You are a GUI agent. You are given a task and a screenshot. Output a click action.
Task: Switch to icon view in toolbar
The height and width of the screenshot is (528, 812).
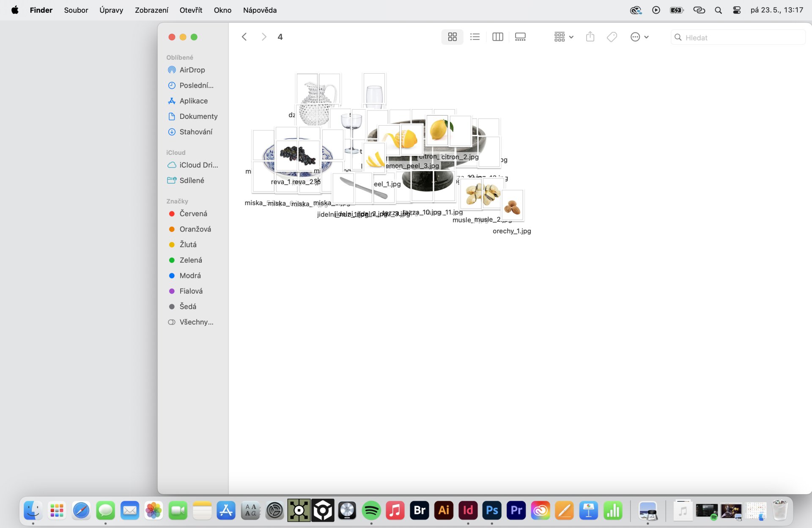(452, 37)
